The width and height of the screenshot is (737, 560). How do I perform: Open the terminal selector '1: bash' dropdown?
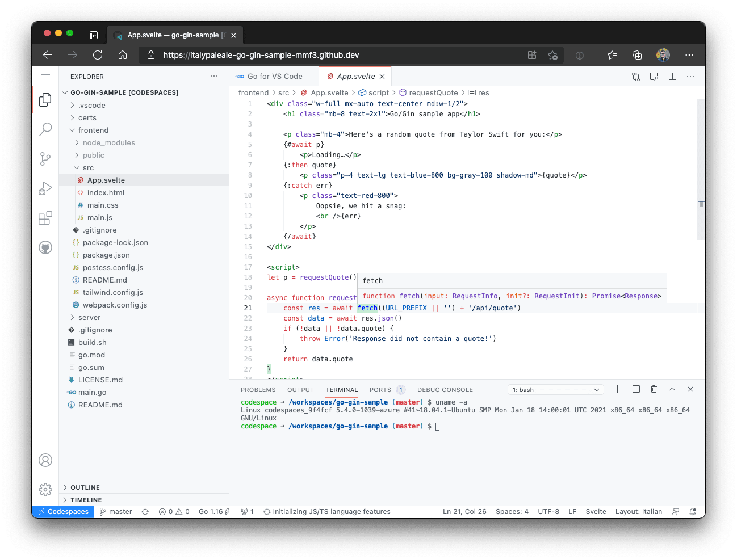[555, 390]
